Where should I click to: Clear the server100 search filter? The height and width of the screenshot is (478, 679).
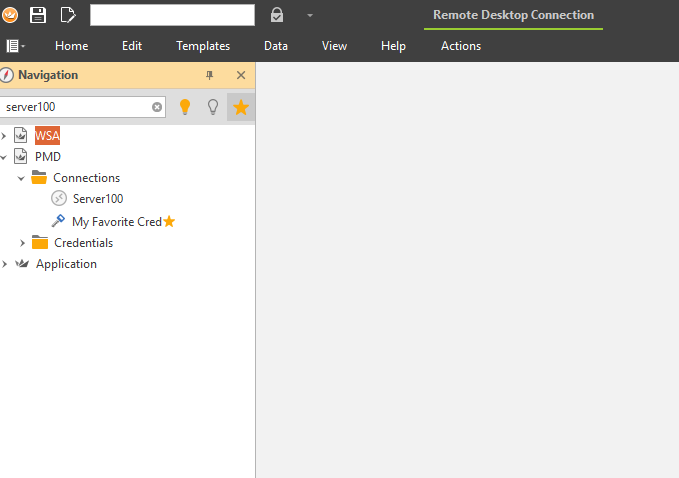click(157, 107)
